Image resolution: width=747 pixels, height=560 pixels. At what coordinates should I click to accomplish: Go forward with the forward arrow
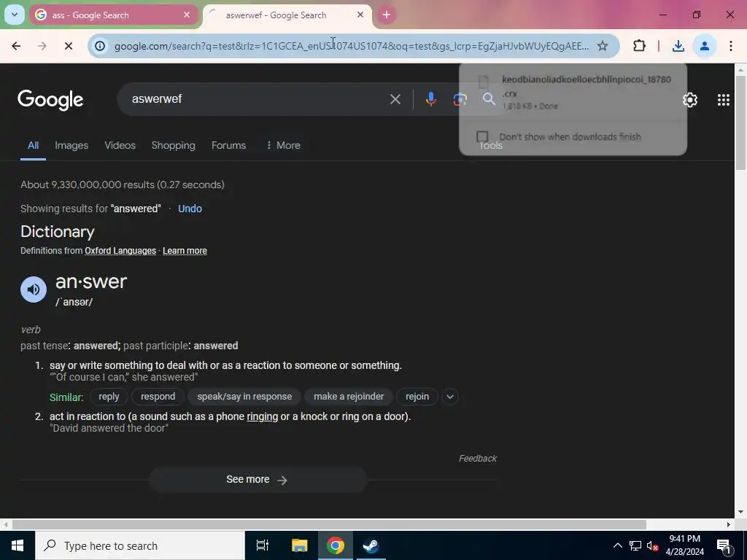coord(42,46)
